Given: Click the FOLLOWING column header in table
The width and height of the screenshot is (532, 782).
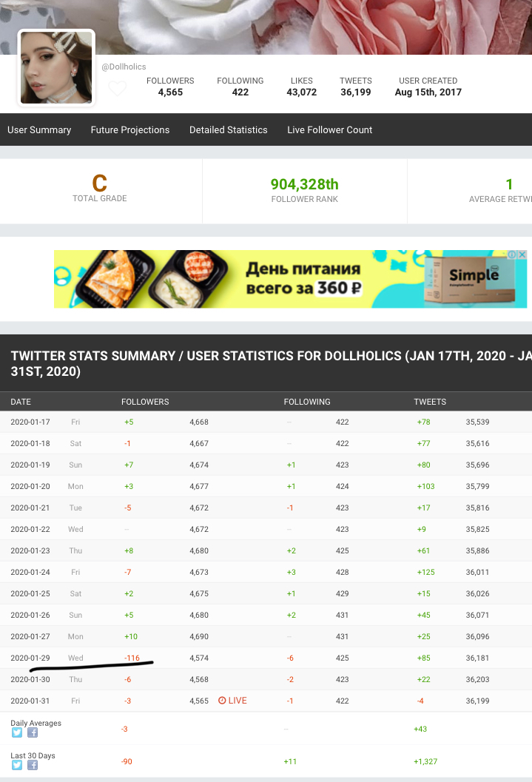Looking at the screenshot, I should click(307, 402).
